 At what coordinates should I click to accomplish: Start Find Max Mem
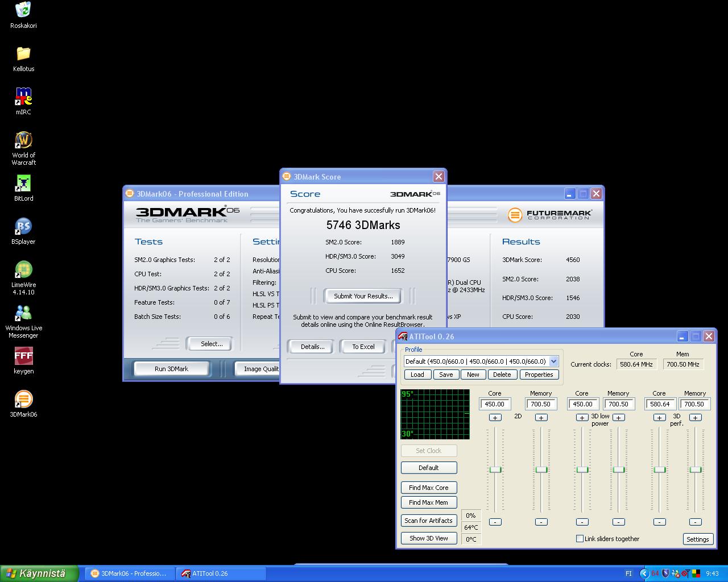(x=429, y=502)
